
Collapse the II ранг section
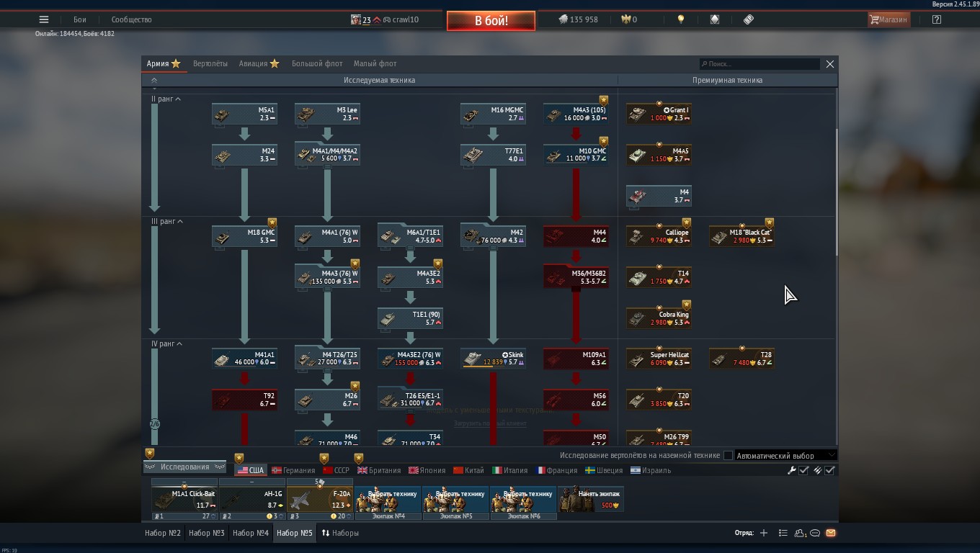[166, 99]
